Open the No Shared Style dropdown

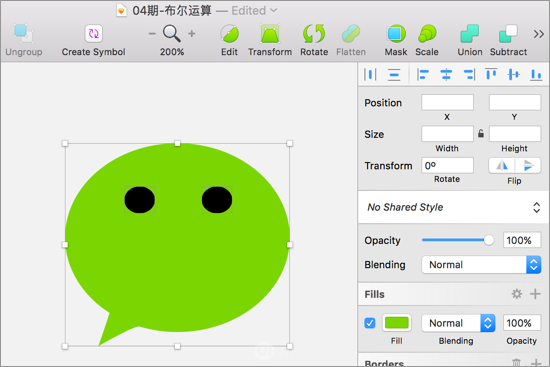point(453,207)
